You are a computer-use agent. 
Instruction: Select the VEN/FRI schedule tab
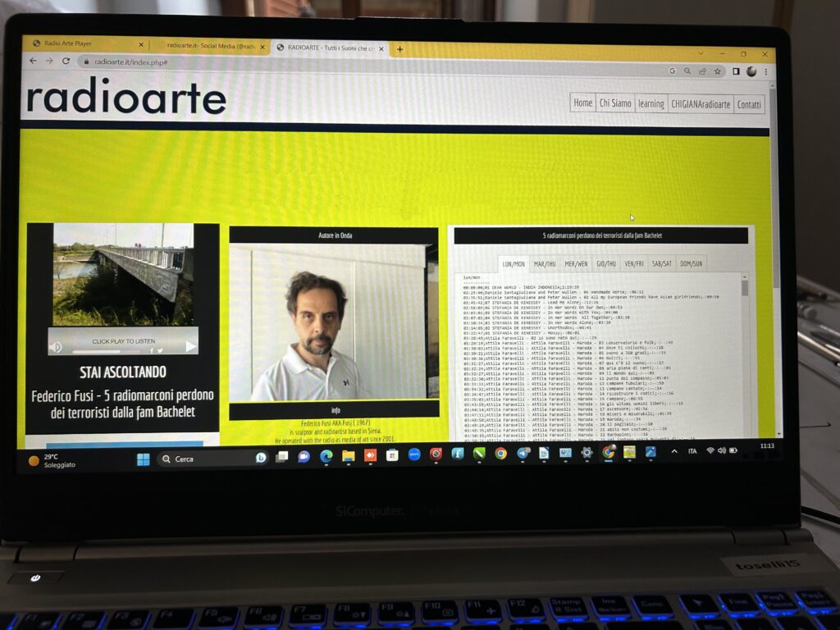click(x=634, y=263)
